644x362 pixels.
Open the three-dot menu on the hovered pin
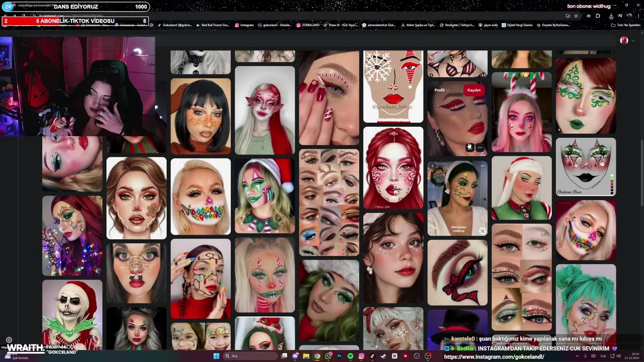pos(479,147)
